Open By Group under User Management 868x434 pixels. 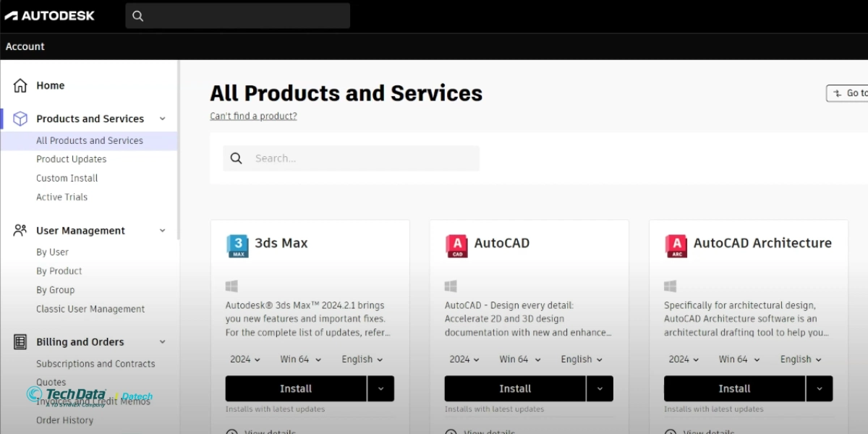pyautogui.click(x=56, y=289)
